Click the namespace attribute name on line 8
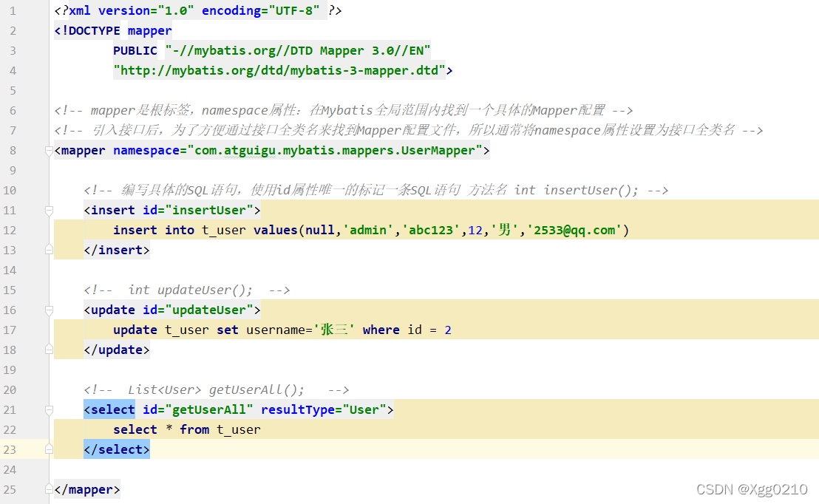This screenshot has width=819, height=504. tap(146, 151)
